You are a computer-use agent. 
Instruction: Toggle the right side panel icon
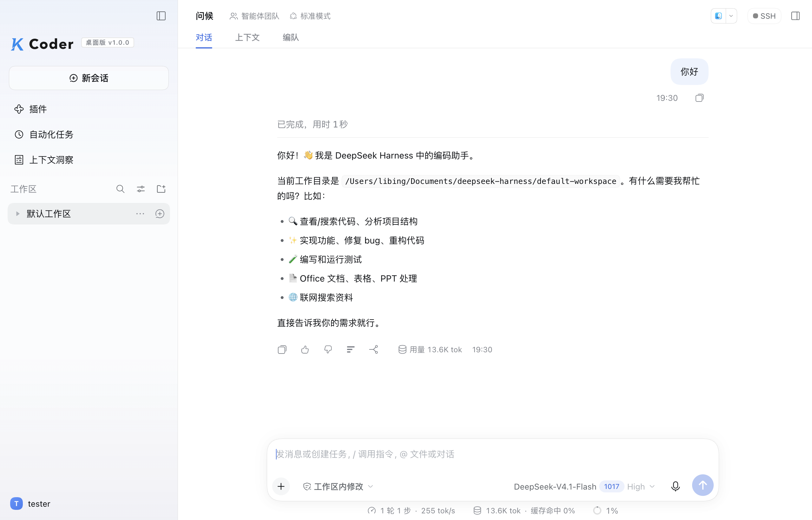point(796,16)
